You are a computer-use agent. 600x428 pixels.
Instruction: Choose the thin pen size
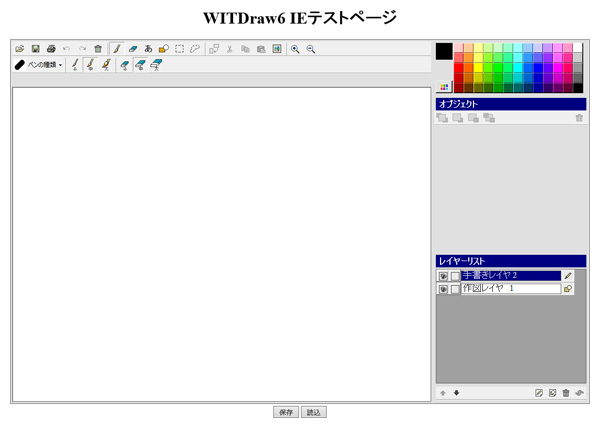click(75, 65)
